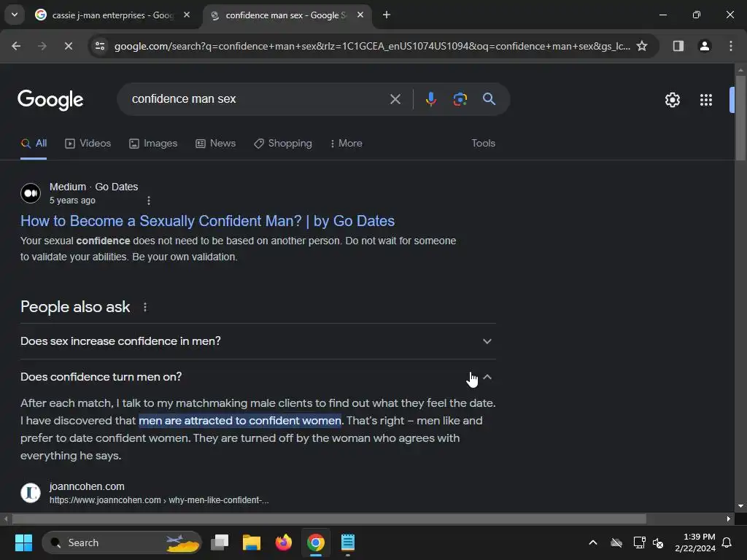Clear the search query

point(395,99)
